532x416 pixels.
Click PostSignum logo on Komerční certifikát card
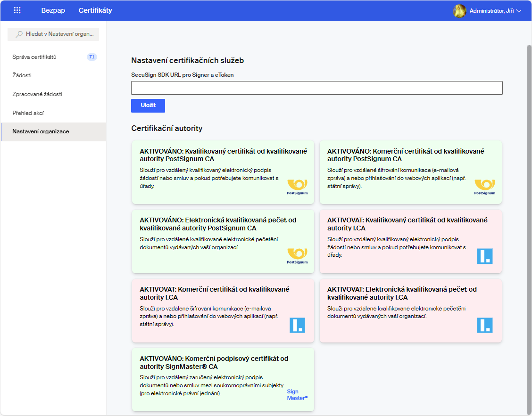tap(484, 187)
